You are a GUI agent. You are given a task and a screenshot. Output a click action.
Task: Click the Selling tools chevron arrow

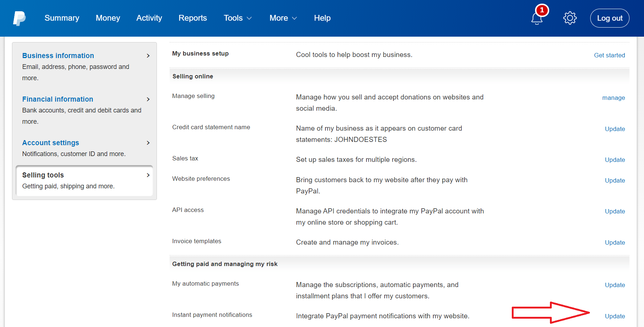(148, 175)
